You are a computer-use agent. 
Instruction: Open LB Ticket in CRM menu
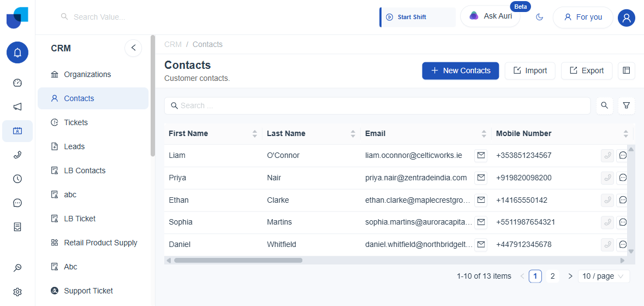tap(93, 219)
